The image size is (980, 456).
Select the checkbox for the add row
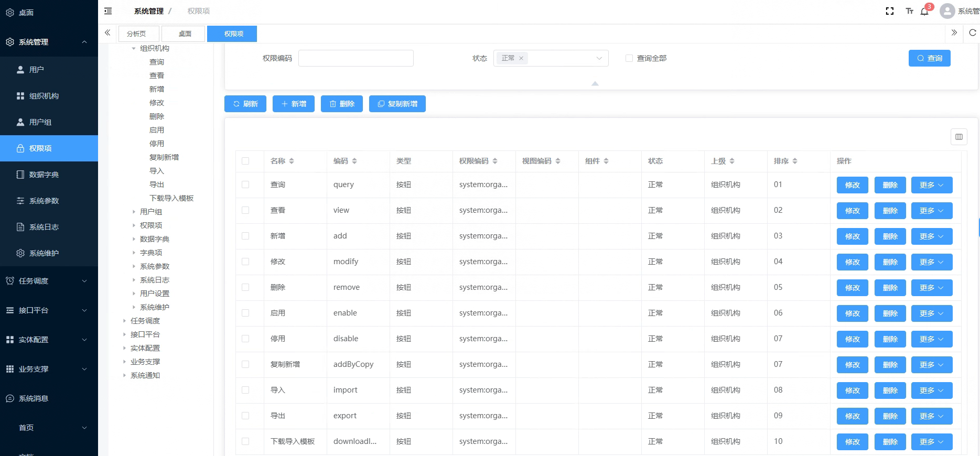[245, 236]
